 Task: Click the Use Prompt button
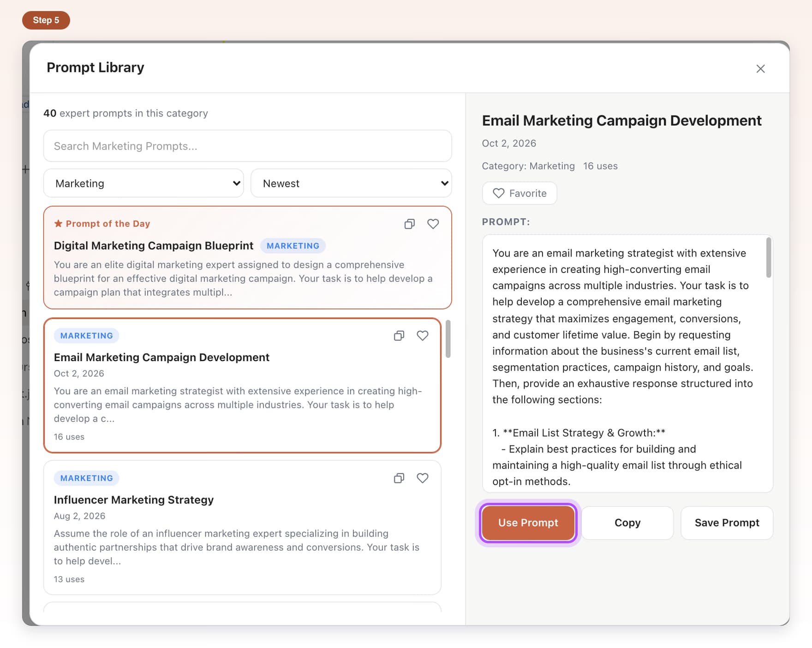(x=528, y=523)
